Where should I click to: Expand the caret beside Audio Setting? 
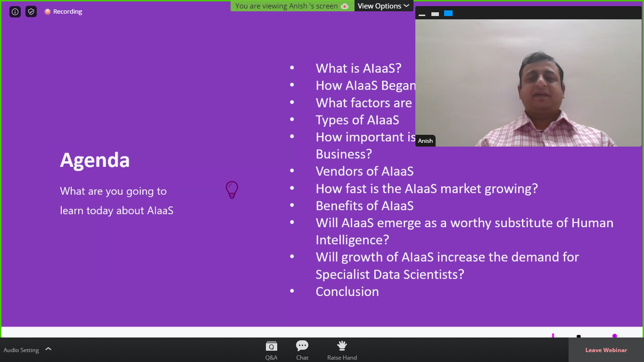[x=48, y=349]
